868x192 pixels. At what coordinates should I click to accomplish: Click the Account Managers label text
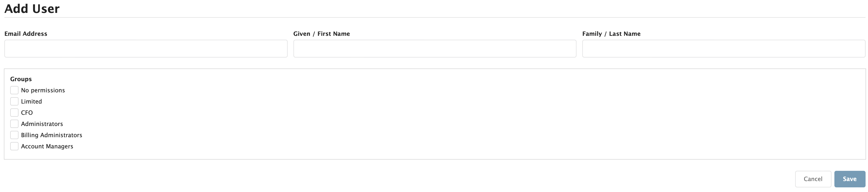(47, 146)
